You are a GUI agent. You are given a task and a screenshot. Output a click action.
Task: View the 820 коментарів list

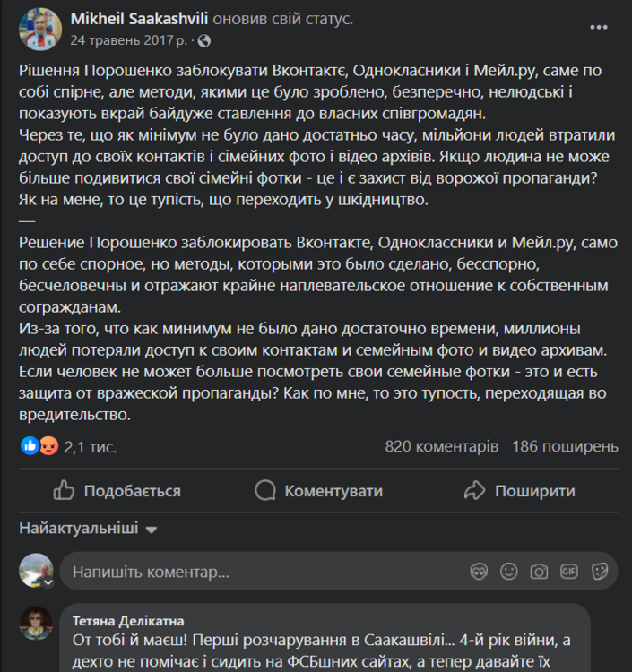click(x=441, y=445)
